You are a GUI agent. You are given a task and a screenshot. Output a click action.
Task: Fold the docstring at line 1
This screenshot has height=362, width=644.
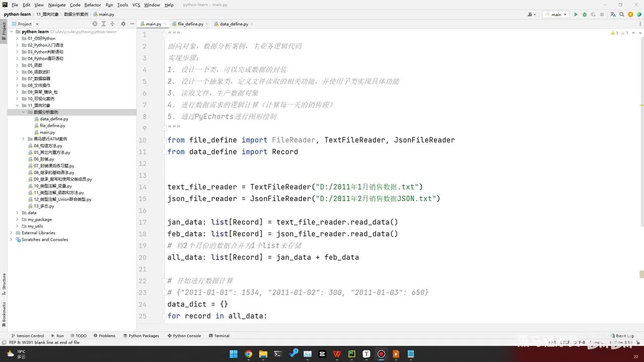[164, 34]
